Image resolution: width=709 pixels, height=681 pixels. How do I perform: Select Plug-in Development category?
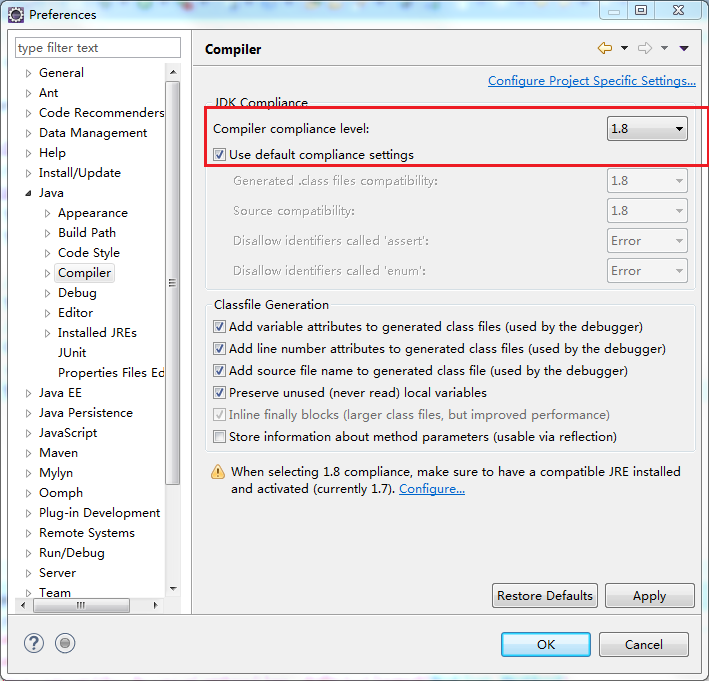coord(99,513)
